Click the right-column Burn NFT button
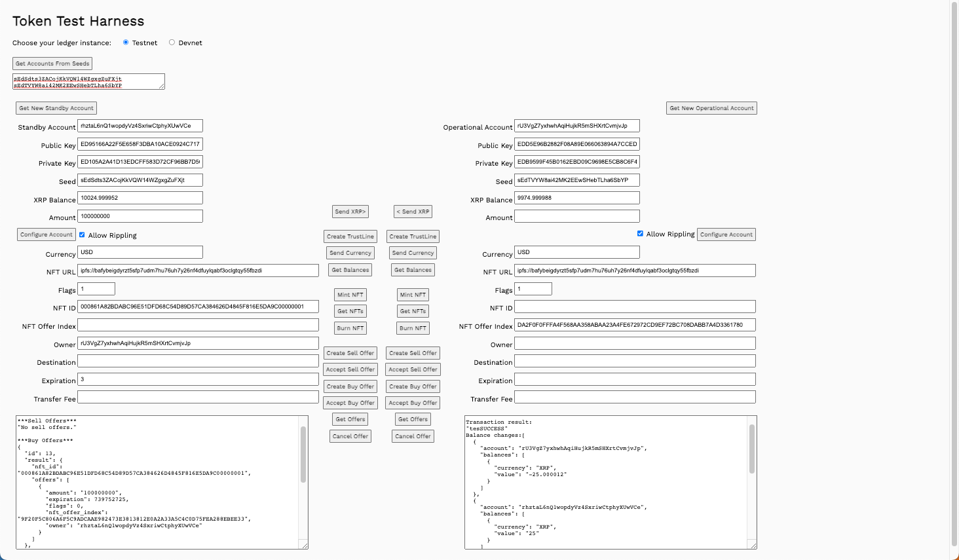 [413, 328]
